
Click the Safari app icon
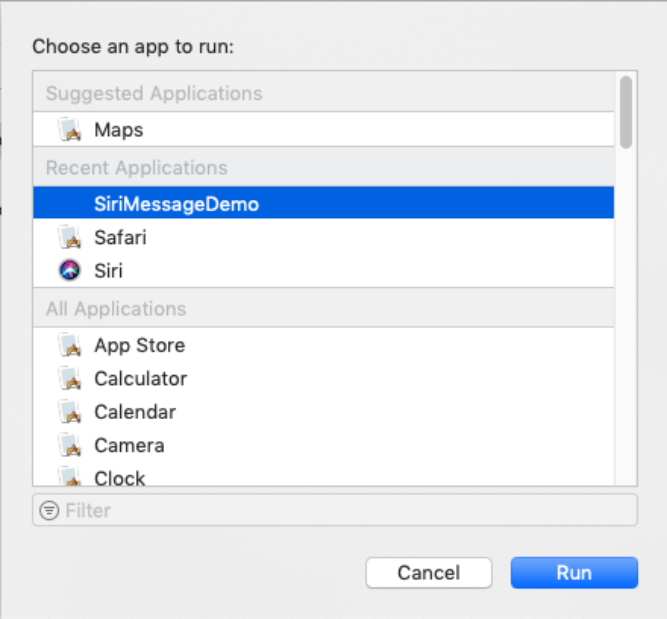(69, 237)
